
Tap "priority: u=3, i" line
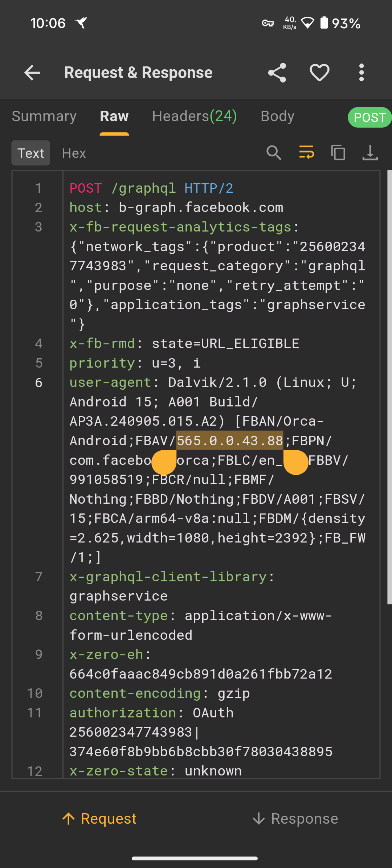pos(135,363)
